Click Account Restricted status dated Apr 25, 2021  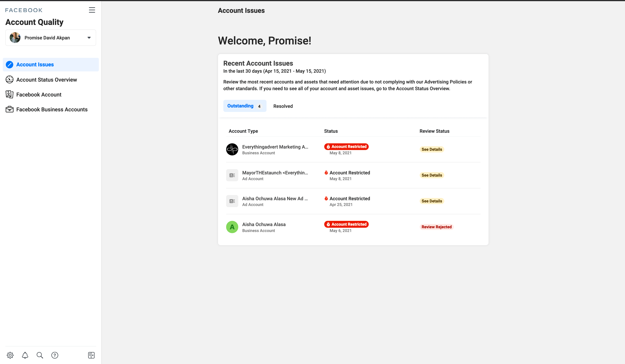click(347, 199)
